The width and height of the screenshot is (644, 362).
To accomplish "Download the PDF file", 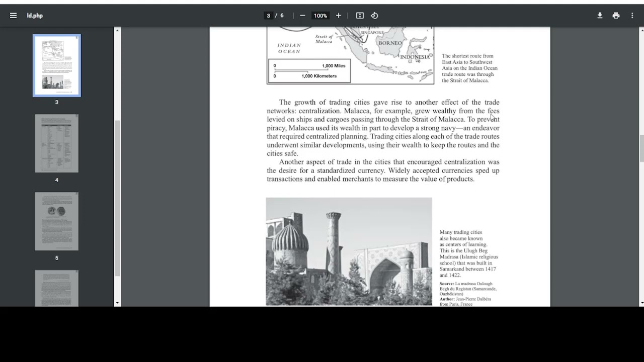I will tap(600, 16).
